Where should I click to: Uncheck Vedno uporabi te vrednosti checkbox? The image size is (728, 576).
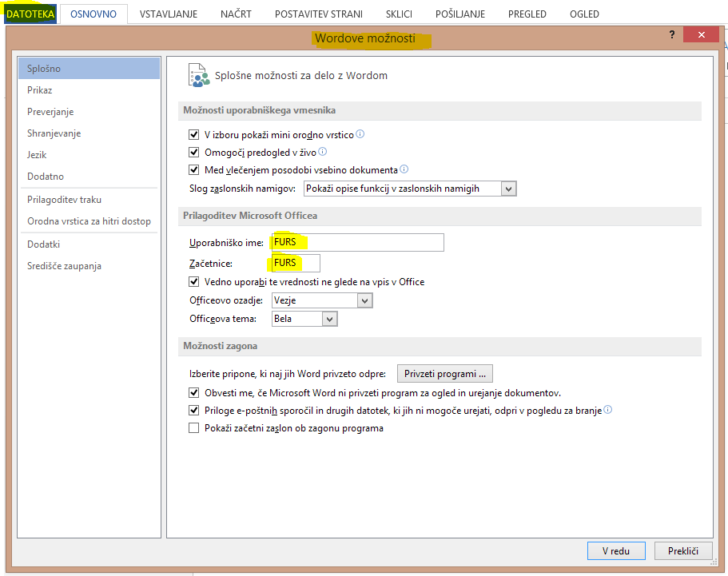(194, 282)
